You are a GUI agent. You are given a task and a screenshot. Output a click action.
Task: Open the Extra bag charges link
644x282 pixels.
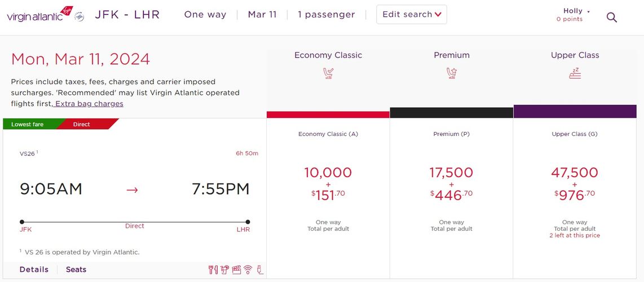tap(89, 103)
